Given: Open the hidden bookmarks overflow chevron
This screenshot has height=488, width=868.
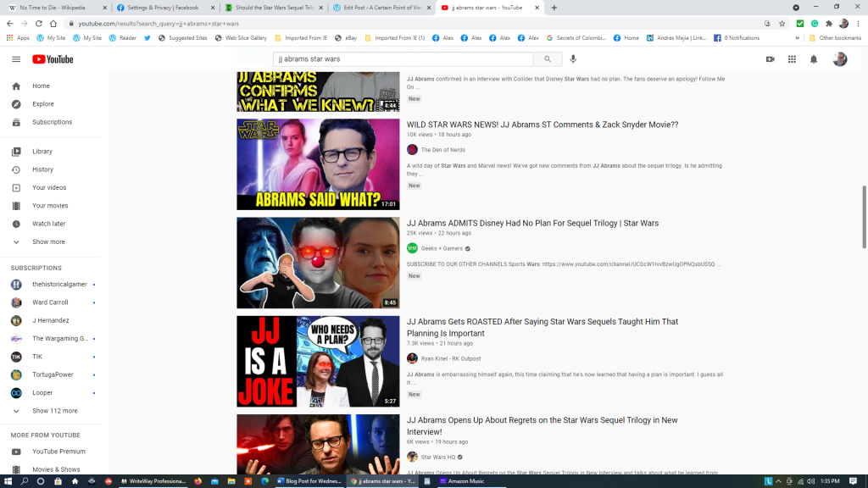Looking at the screenshot, I should coord(797,38).
